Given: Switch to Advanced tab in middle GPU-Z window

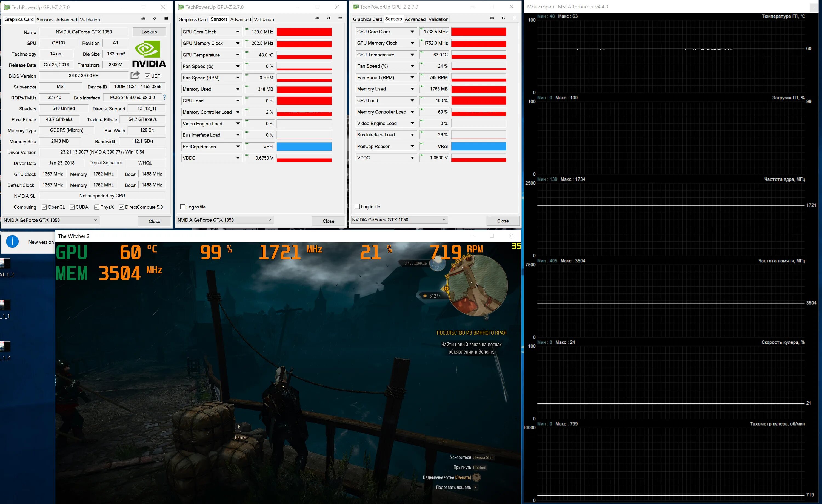Looking at the screenshot, I should [241, 19].
